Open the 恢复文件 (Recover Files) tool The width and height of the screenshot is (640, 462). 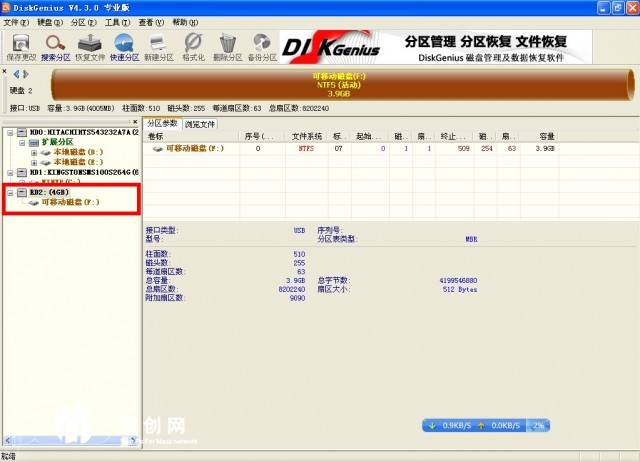tap(90, 44)
